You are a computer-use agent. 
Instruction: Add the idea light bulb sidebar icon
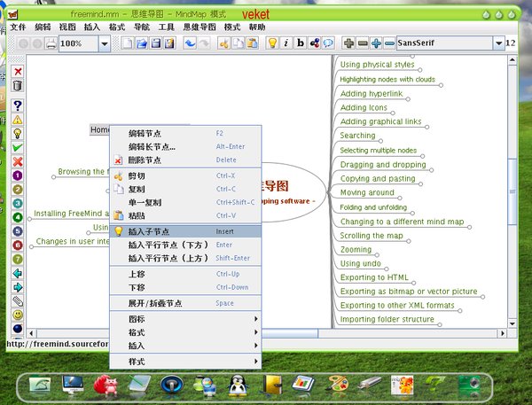coord(18,133)
